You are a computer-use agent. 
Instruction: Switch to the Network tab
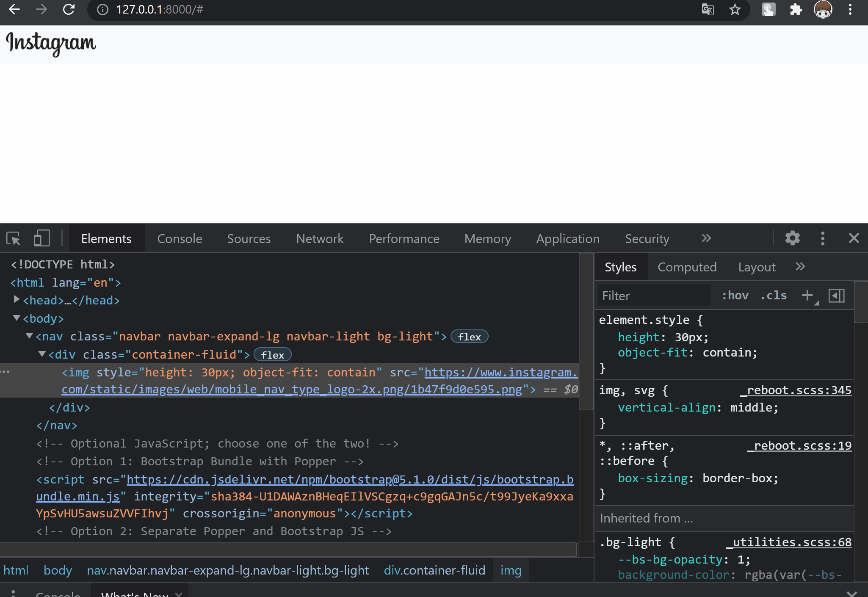(320, 238)
